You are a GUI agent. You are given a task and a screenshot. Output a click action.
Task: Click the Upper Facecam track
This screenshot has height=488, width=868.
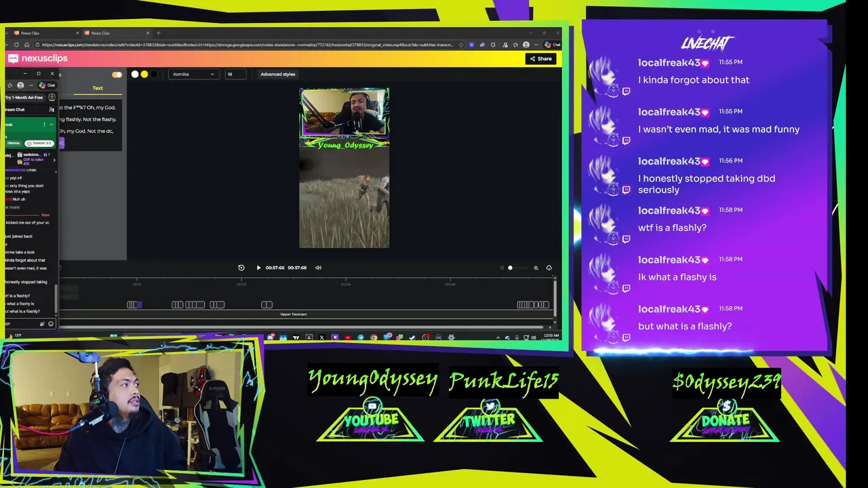coord(294,314)
